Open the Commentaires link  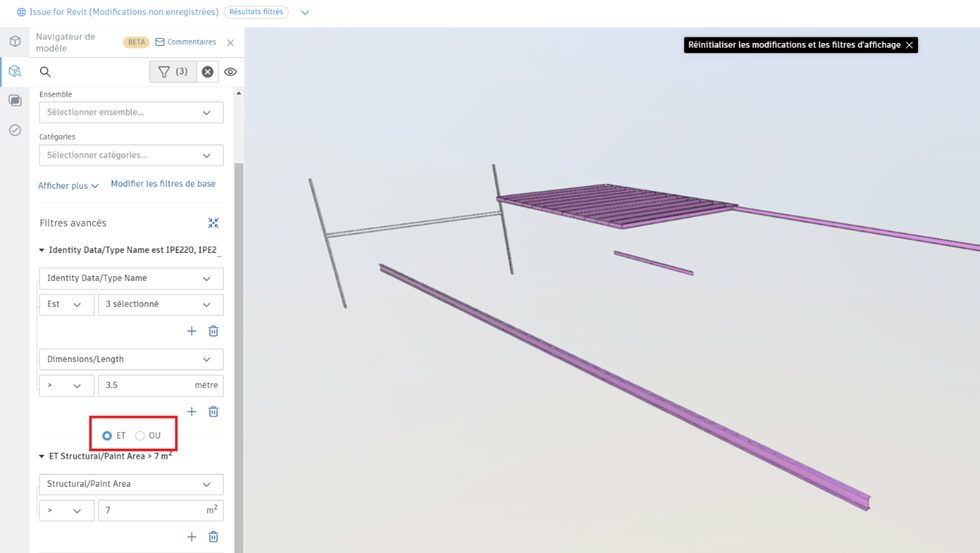click(x=185, y=42)
